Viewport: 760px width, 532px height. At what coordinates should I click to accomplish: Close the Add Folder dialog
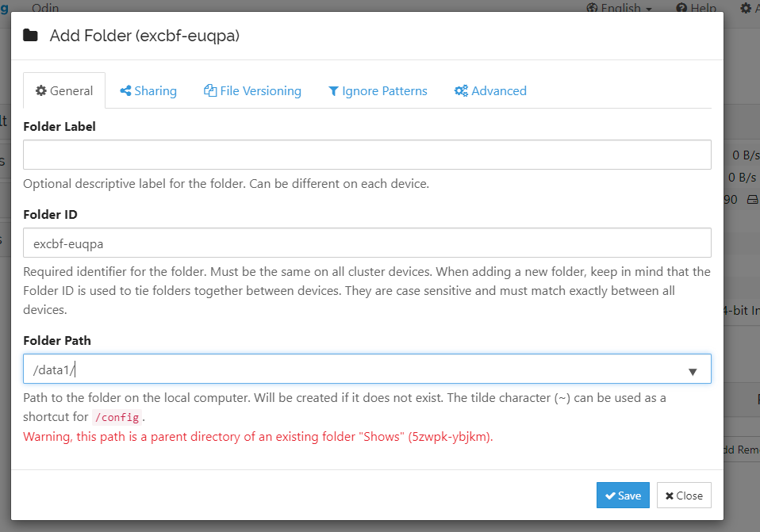click(x=684, y=496)
